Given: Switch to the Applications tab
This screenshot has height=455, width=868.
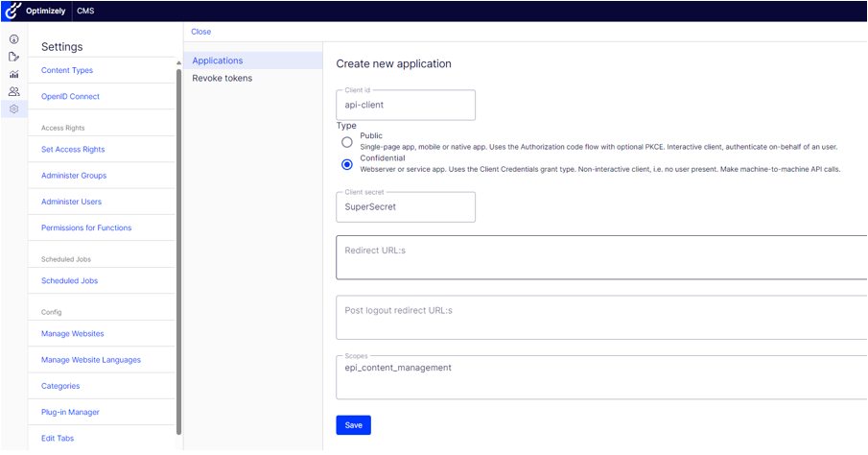Looking at the screenshot, I should click(218, 60).
